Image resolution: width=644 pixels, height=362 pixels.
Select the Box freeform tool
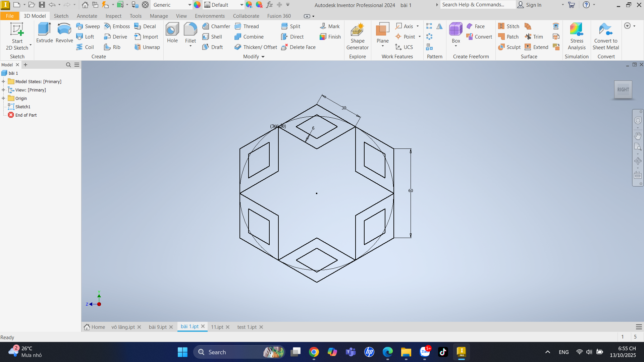[455, 33]
